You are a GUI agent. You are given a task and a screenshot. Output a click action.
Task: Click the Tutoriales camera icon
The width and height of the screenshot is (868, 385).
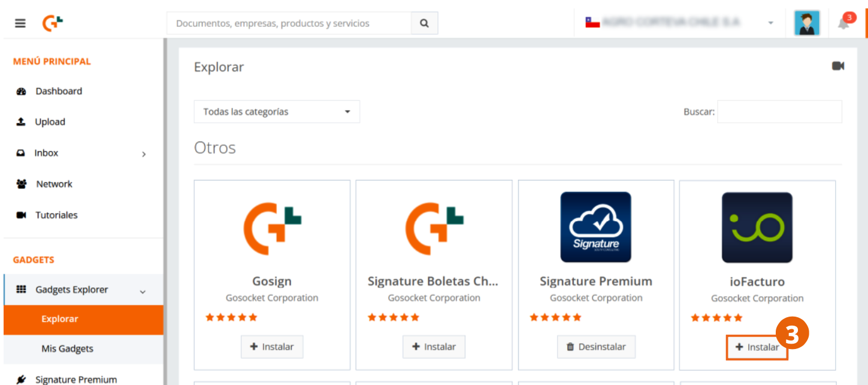coord(22,215)
